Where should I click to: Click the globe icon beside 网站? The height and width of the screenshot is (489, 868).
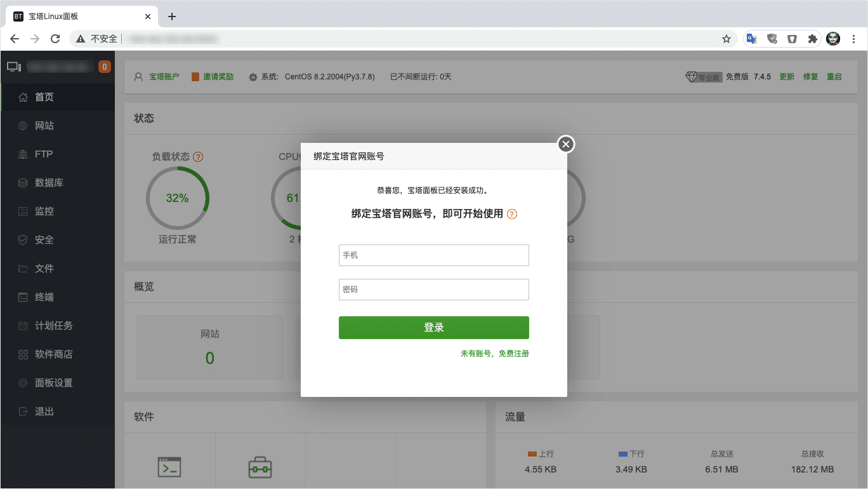click(x=23, y=126)
